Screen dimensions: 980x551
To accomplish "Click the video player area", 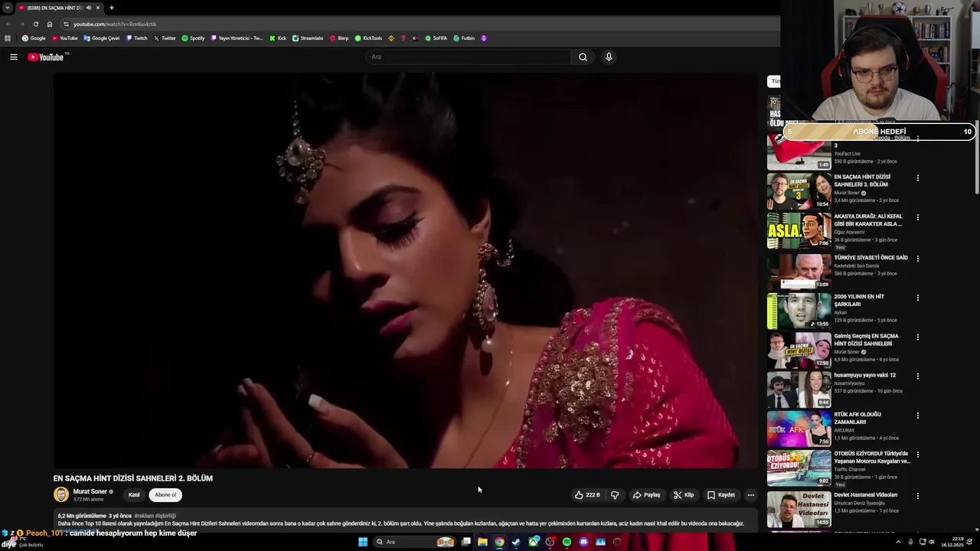I will click(x=405, y=270).
